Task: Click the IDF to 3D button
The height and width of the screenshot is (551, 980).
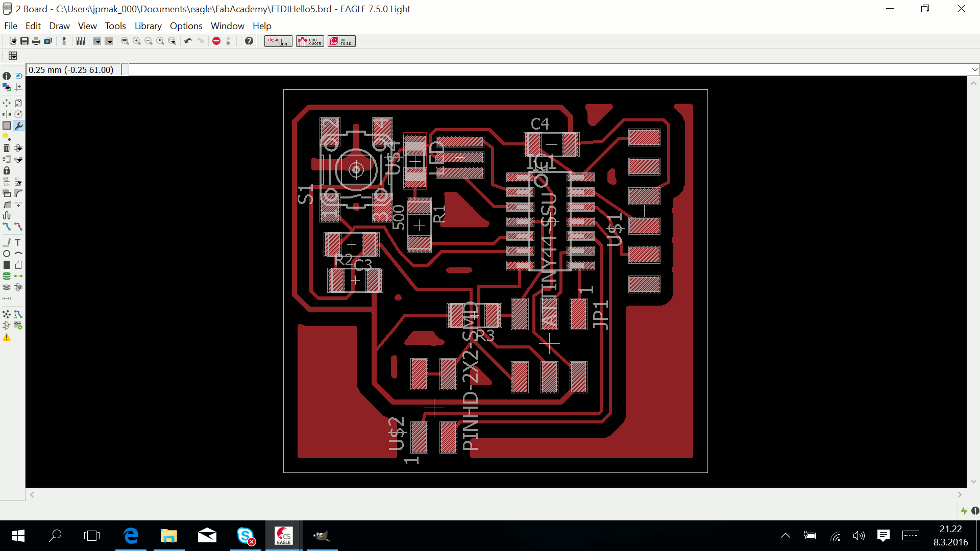Action: 341,41
